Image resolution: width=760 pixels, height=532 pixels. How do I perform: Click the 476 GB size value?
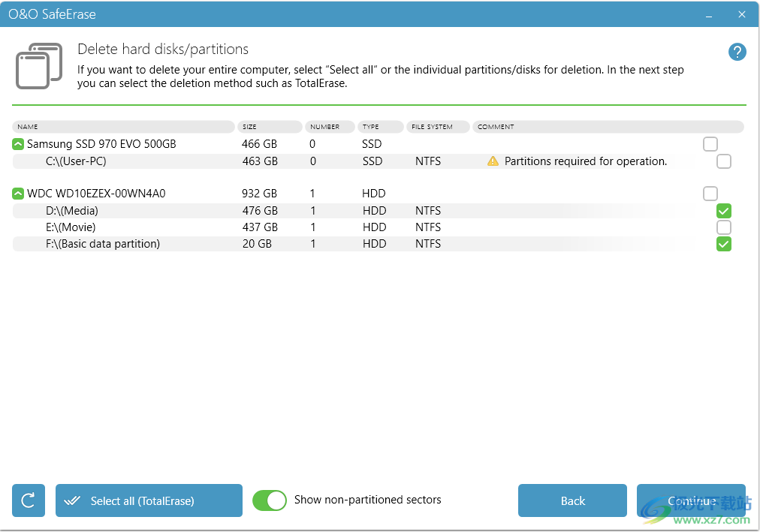pyautogui.click(x=260, y=211)
